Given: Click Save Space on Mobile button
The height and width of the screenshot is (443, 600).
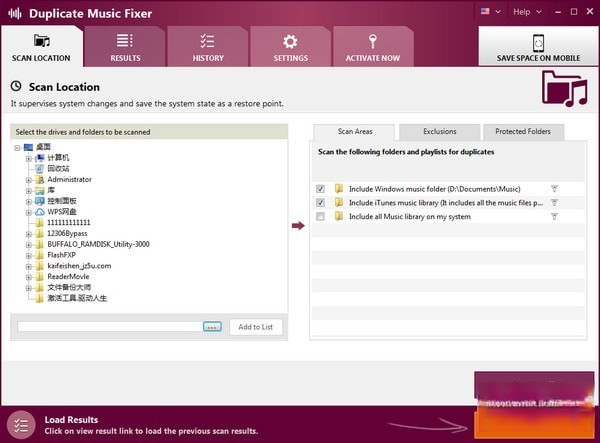Looking at the screenshot, I should pos(538,46).
